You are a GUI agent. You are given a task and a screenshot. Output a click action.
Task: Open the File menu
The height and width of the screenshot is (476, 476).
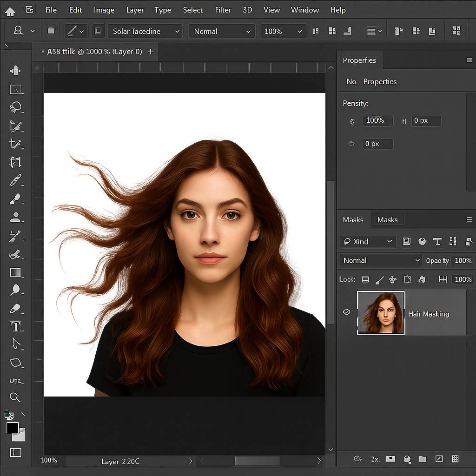[x=51, y=10]
